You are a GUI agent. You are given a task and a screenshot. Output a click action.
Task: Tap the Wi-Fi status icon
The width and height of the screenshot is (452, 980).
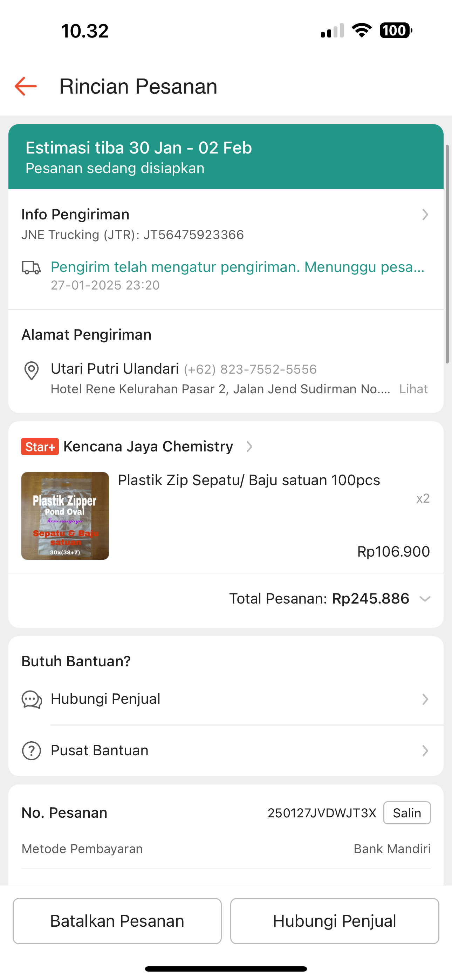coord(362,30)
